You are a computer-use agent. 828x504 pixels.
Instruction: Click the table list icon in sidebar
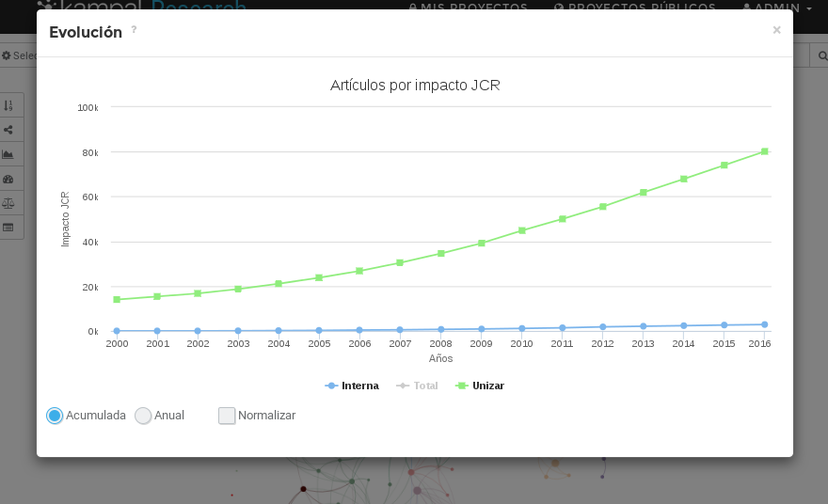[x=8, y=228]
